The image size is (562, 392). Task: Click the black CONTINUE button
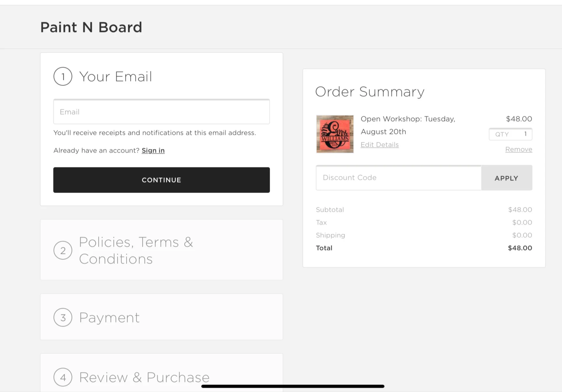161,180
